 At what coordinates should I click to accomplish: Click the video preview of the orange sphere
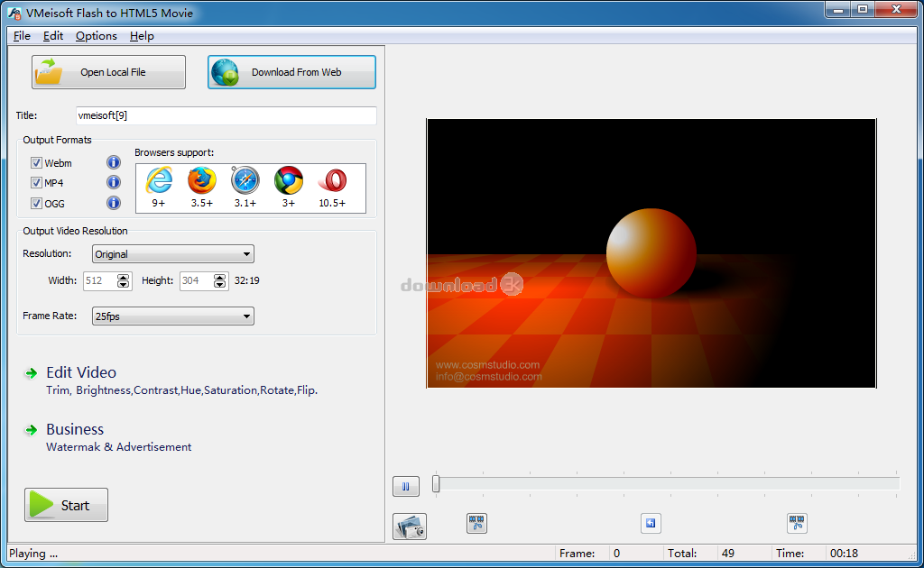651,253
